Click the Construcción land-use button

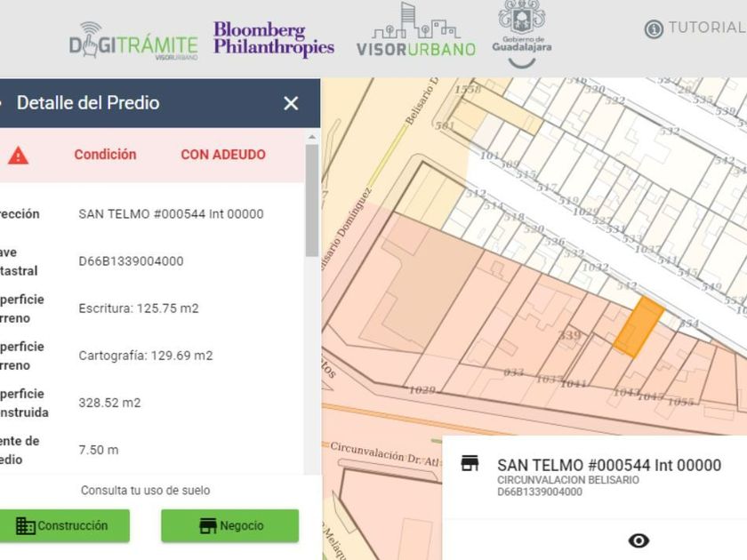[x=62, y=526]
